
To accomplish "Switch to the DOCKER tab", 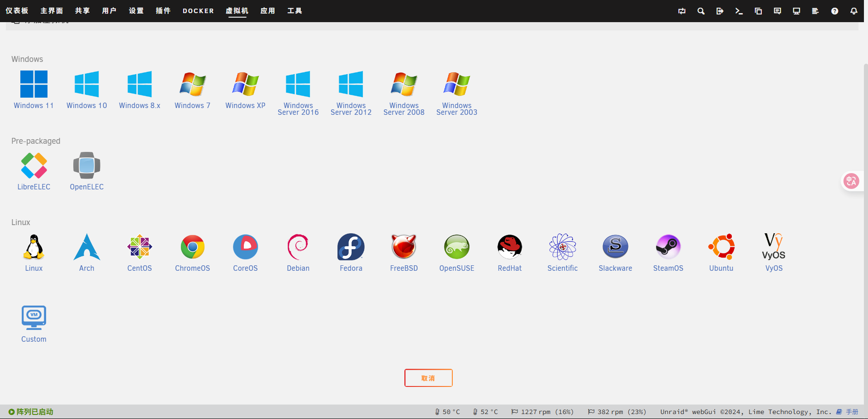I will click(198, 11).
